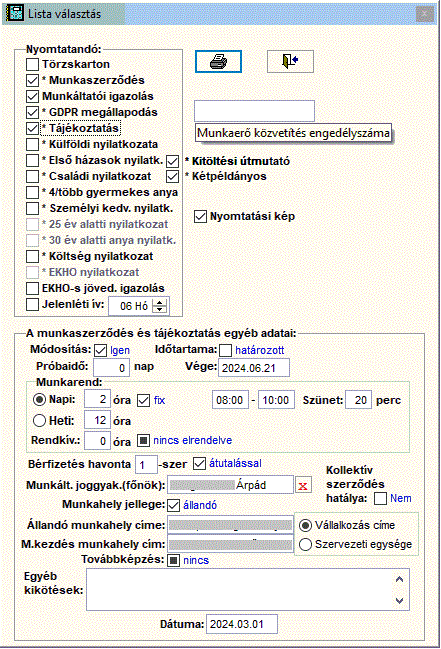Tick the Külföldi nyilatkozata checkbox

32,144
